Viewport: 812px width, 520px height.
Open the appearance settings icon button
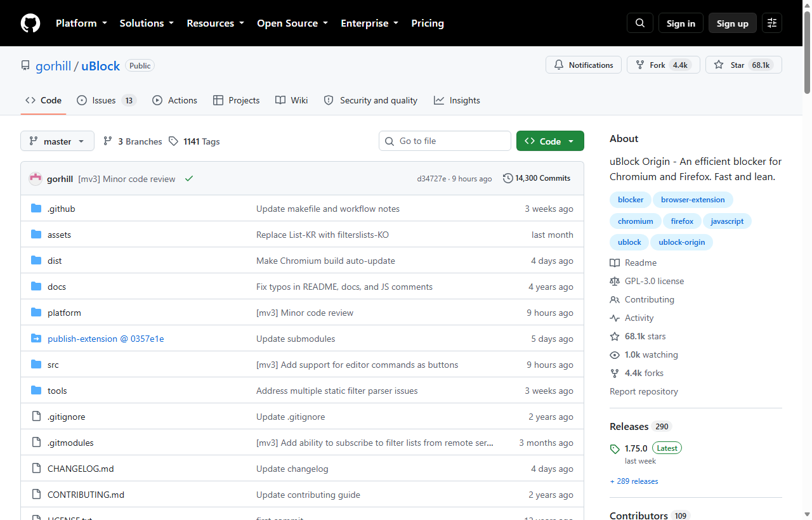(772, 23)
